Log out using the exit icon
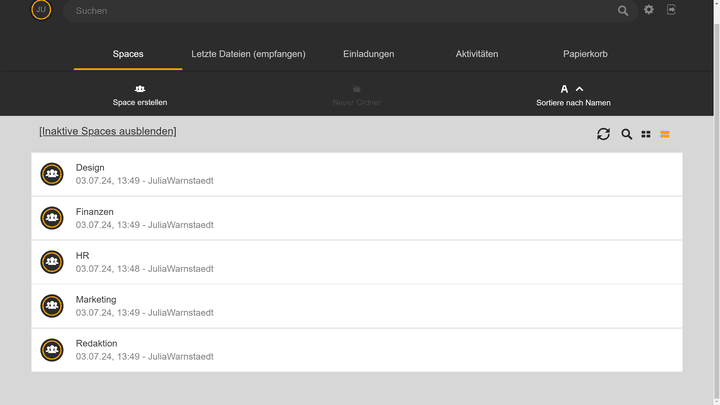 pos(671,10)
